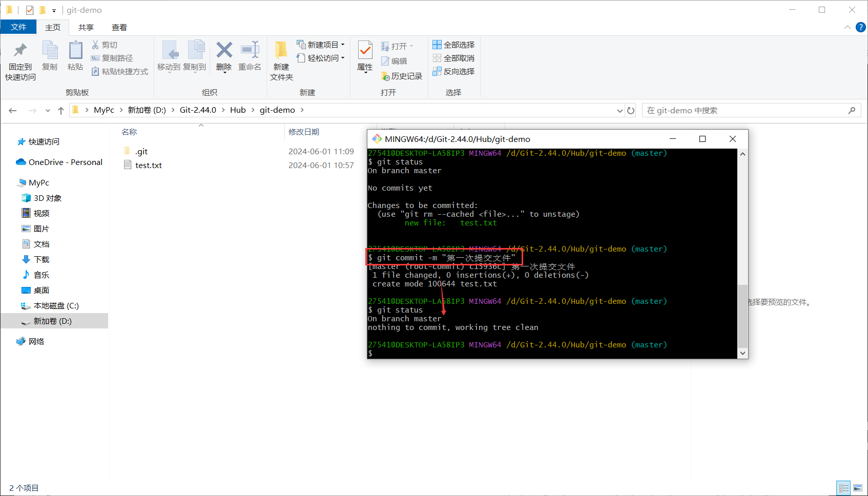
Task: Click the History (历史记录) item
Action: [402, 76]
